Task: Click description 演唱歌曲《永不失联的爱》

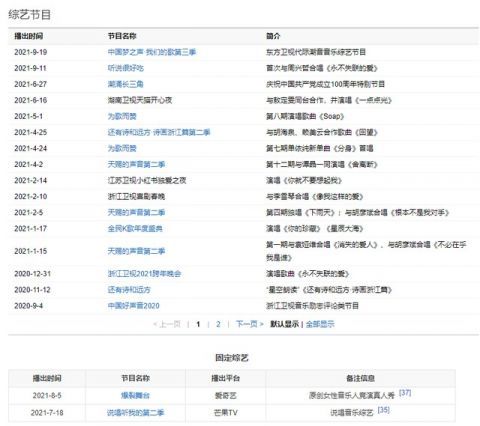Action: point(307,274)
